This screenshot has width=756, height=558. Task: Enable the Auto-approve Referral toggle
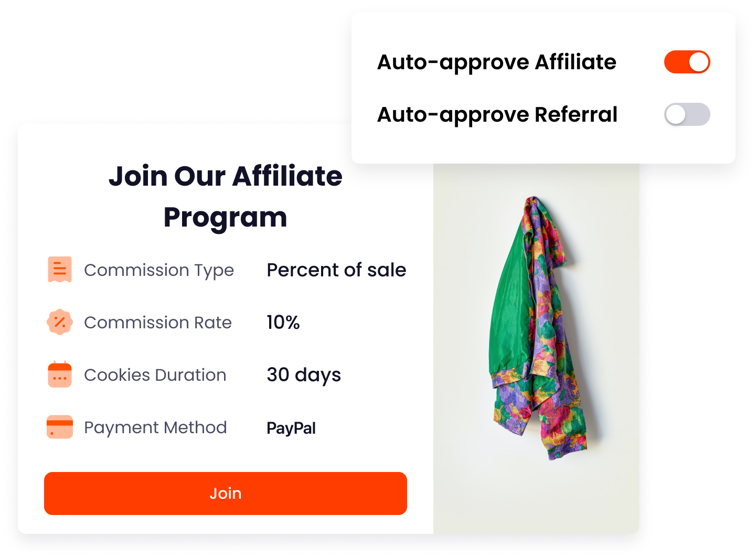(x=687, y=114)
